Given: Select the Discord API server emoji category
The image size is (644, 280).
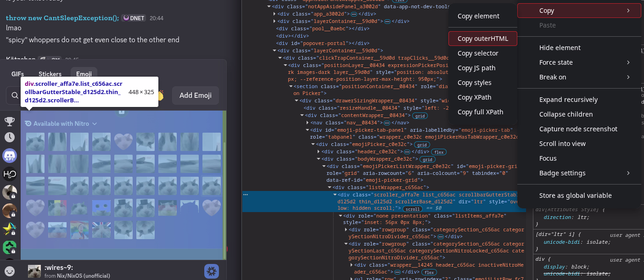Looking at the screenshot, I should coord(10,156).
